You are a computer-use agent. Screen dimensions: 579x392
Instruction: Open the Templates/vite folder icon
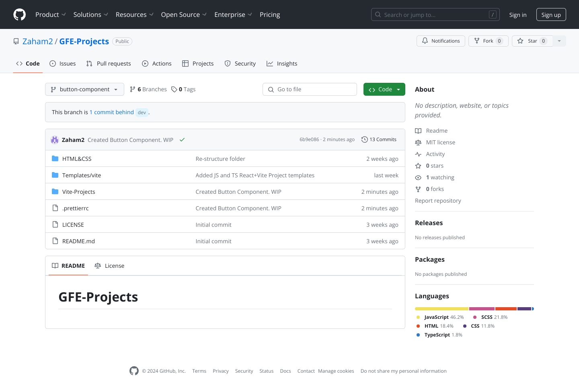55,175
